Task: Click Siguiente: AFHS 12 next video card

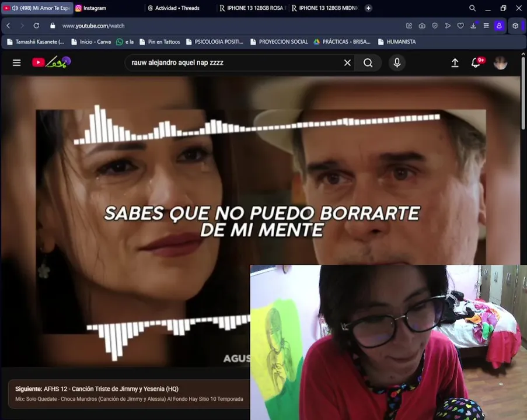Action: click(x=129, y=394)
